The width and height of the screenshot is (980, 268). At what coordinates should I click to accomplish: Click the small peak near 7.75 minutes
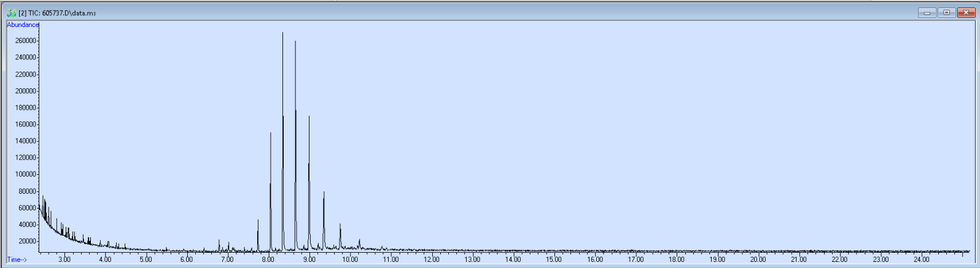coord(258,235)
